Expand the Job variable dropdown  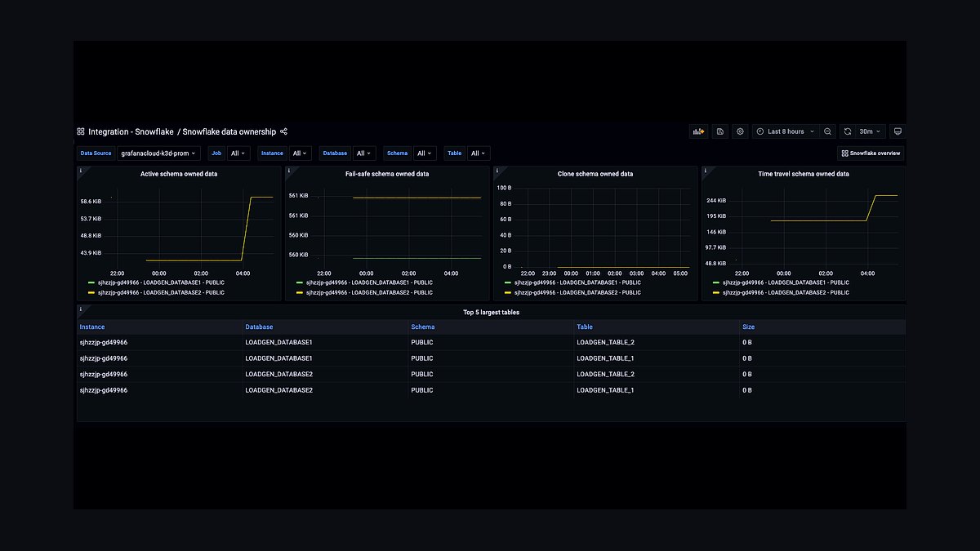point(238,153)
